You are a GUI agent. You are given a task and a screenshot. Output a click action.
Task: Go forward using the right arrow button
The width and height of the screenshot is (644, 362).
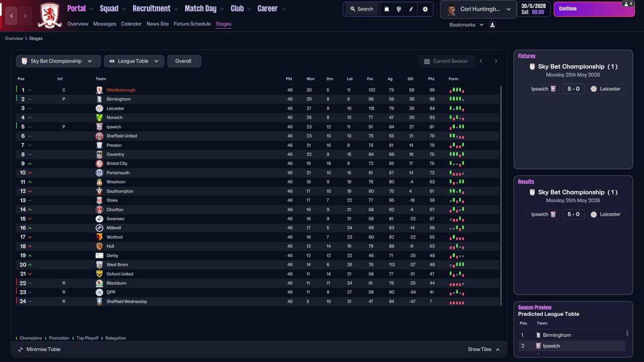pyautogui.click(x=25, y=16)
